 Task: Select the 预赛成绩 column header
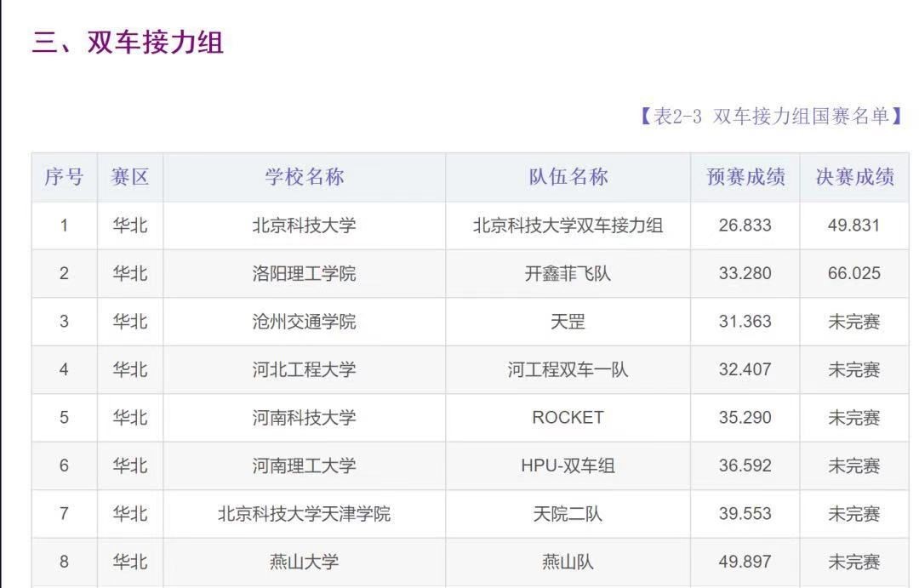(x=745, y=177)
